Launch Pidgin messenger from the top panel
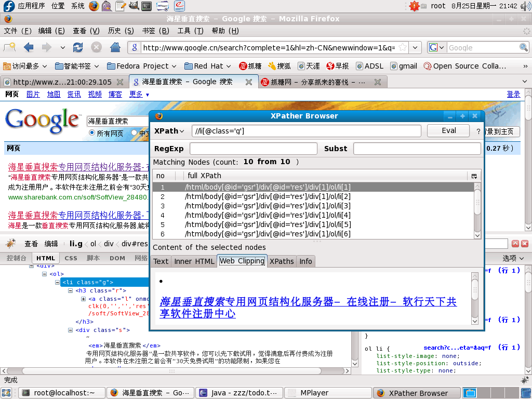 107,6
